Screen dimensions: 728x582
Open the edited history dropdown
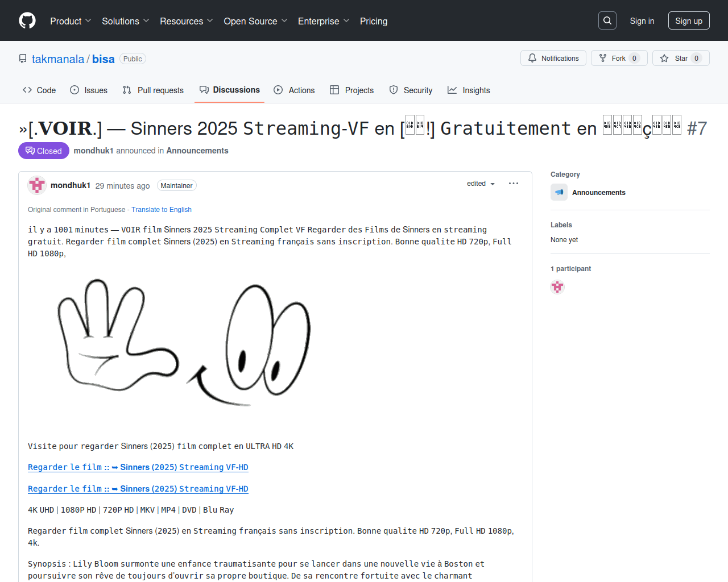pos(481,184)
